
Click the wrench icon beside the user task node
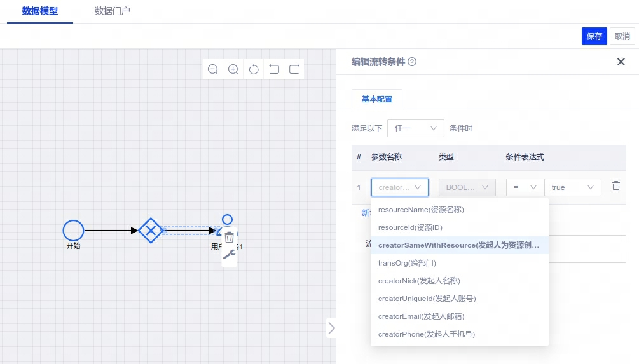(230, 255)
